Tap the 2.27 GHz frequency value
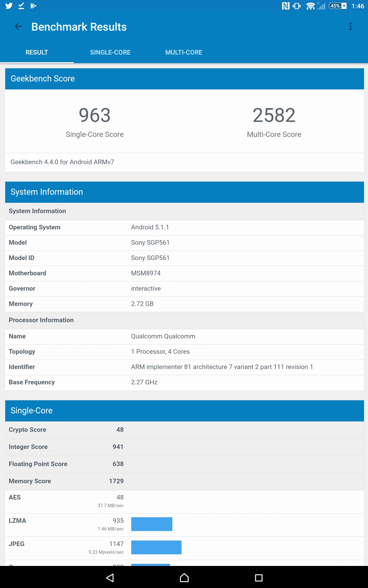 click(144, 382)
